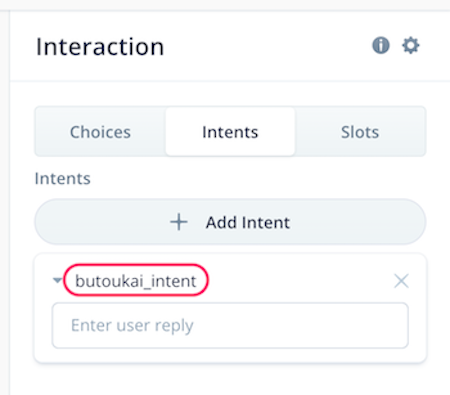
Task: Open the Slots tab
Action: point(360,132)
